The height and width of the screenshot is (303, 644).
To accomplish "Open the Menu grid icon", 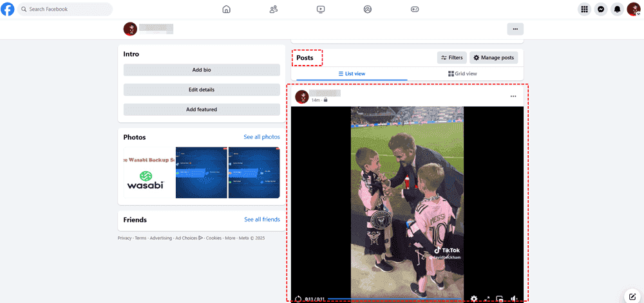I will [x=585, y=9].
